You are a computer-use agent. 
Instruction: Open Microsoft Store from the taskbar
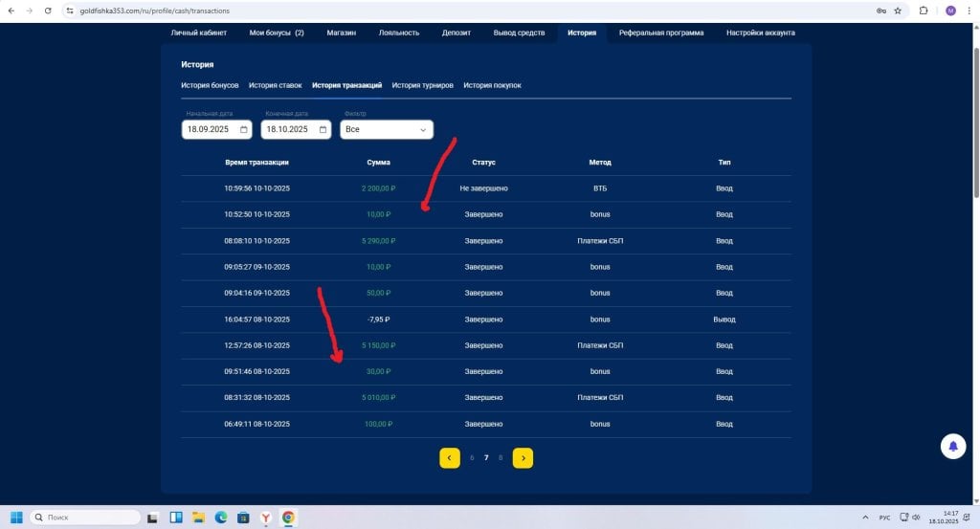[244, 518]
